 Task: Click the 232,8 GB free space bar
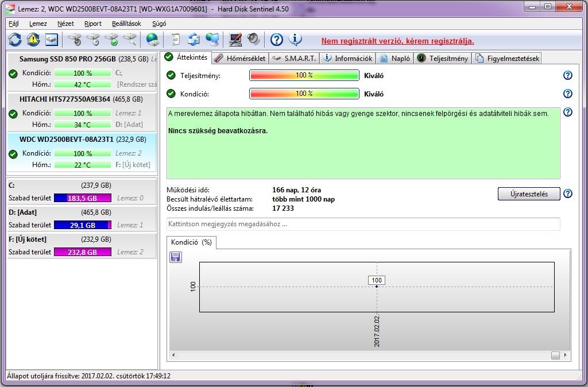point(83,252)
